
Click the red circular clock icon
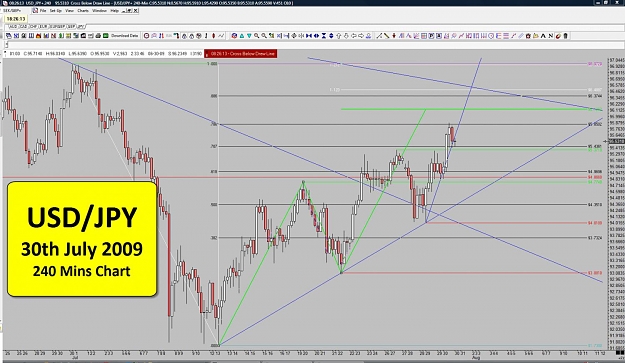tap(146, 36)
